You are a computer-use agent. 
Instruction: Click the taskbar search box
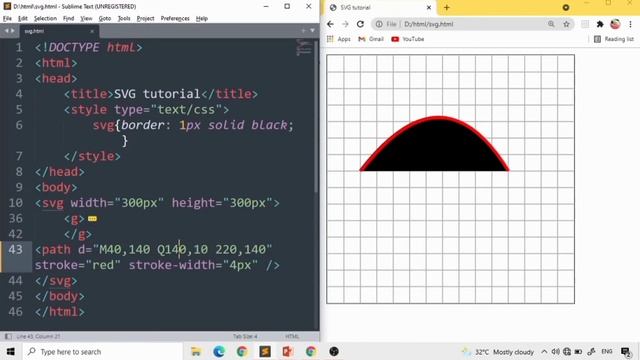102,351
